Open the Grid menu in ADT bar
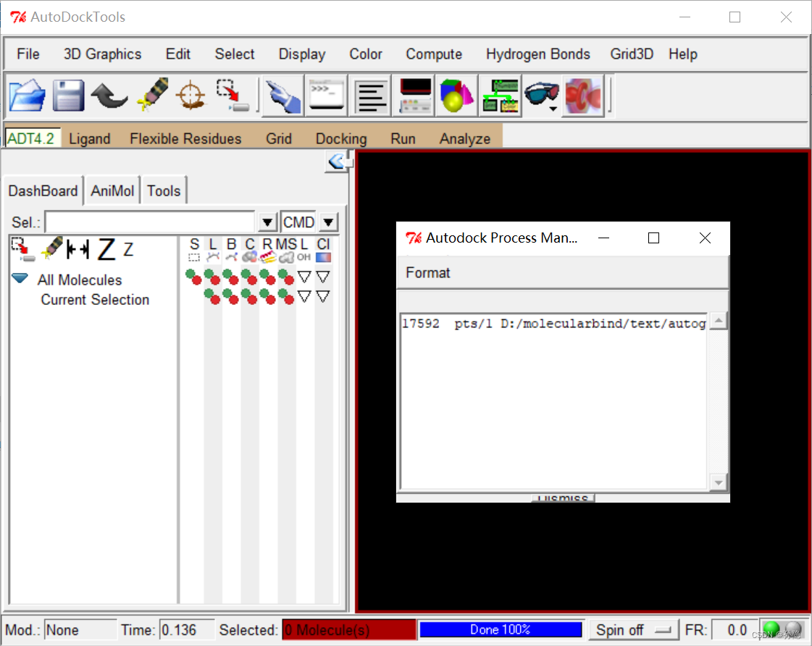812x646 pixels. (x=279, y=139)
